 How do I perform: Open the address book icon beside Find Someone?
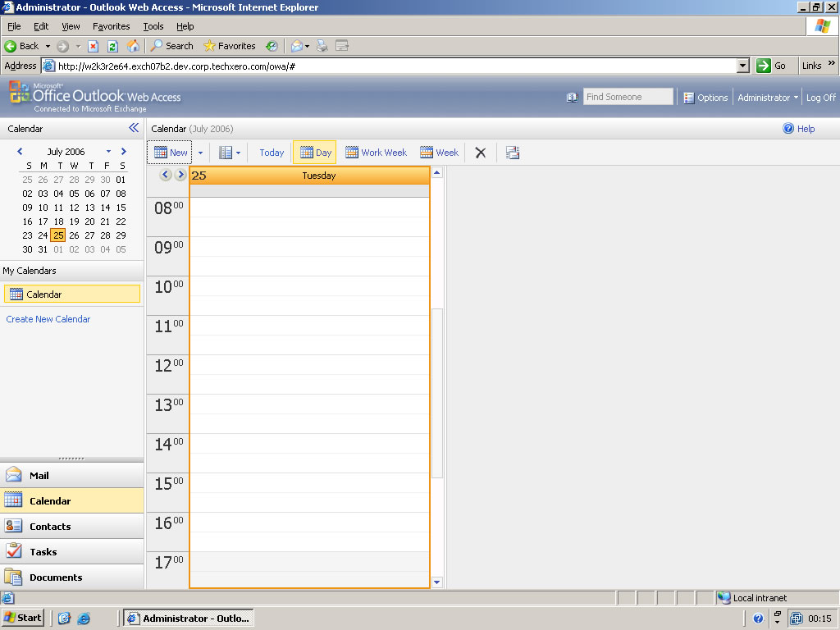click(572, 97)
